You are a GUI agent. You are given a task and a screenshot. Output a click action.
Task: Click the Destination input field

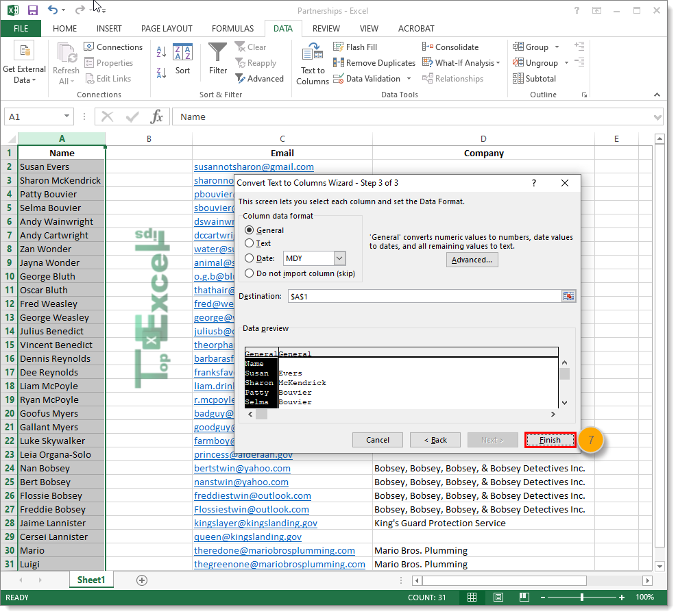[424, 297]
